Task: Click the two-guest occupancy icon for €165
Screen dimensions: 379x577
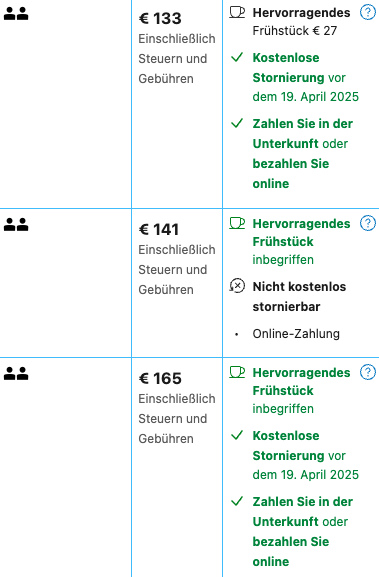Action: [16, 374]
